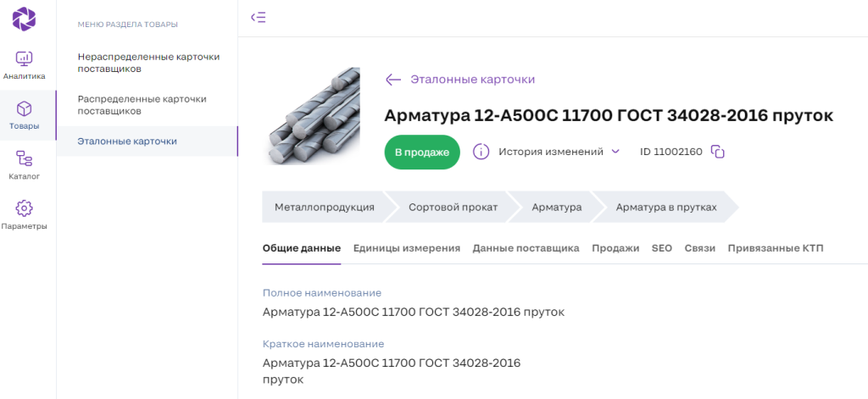Click the В продаже status button
The width and height of the screenshot is (868, 399).
coord(422,152)
